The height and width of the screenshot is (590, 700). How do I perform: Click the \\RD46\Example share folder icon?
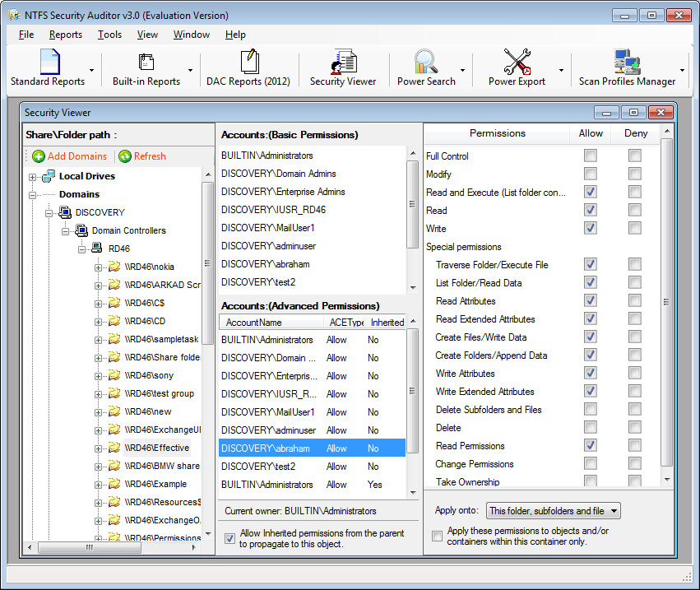[114, 484]
